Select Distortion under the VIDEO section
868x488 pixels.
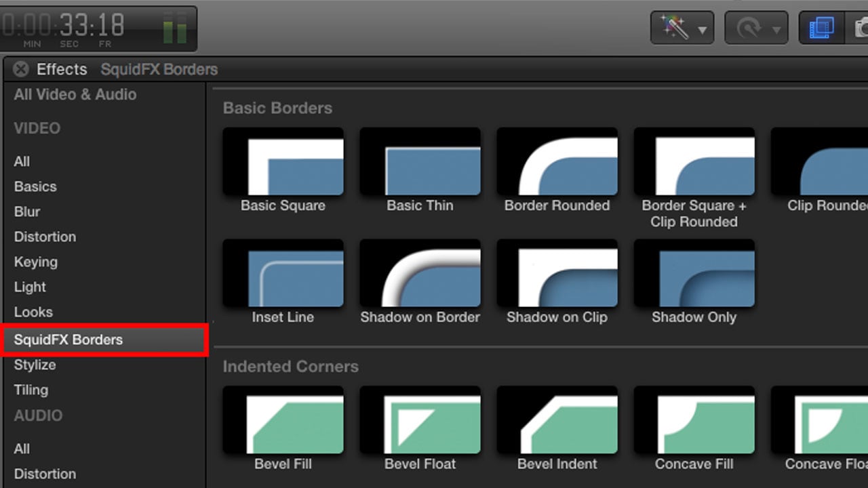[x=45, y=237]
